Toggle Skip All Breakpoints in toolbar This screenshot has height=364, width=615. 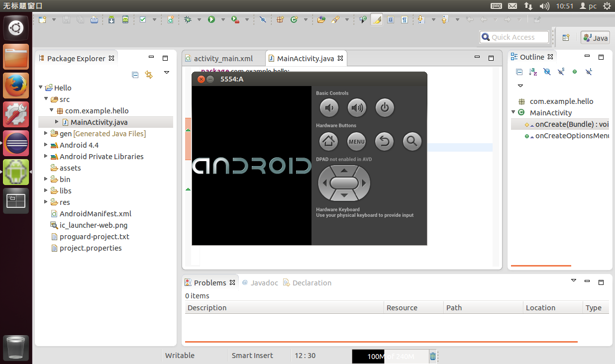click(263, 20)
